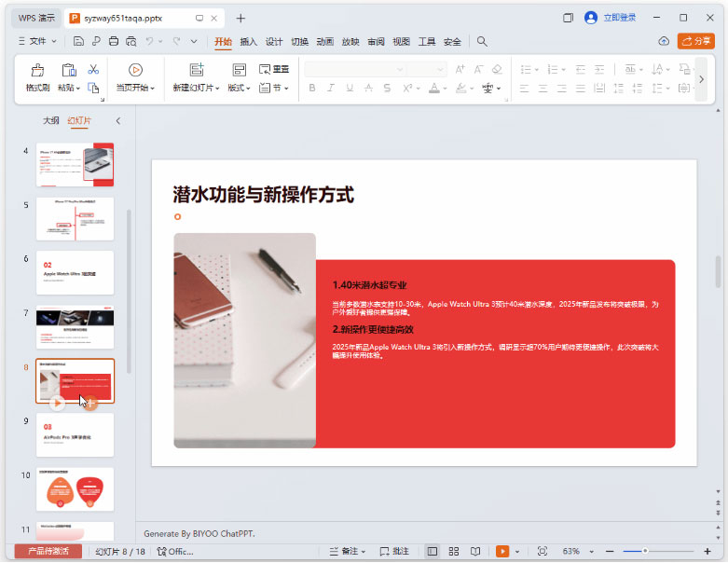Viewport: 728px width, 563px height.
Task: Click the Share (分享) button
Action: 695,41
